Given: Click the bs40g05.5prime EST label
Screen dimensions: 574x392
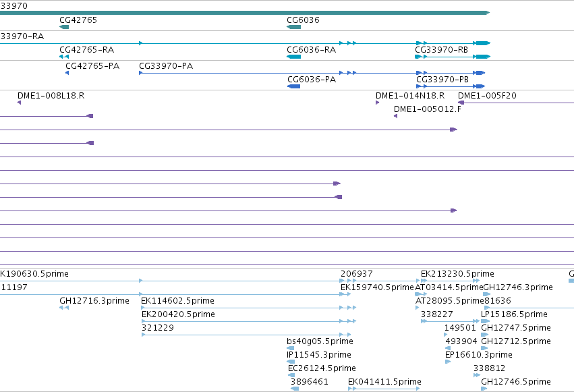Looking at the screenshot, I should click(320, 341).
